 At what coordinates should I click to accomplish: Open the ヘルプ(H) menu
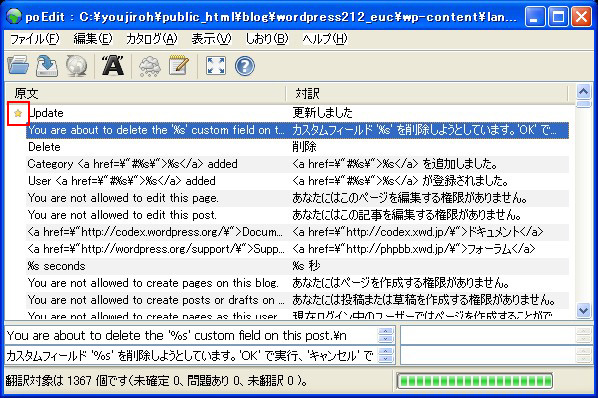coord(325,39)
